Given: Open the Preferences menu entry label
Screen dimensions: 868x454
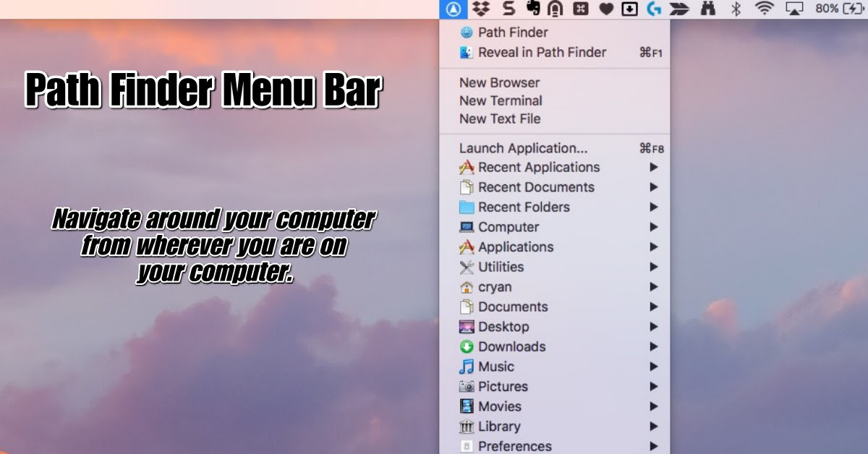Looking at the screenshot, I should tap(515, 446).
